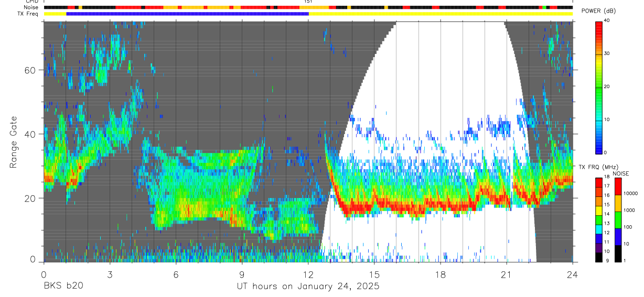
Task: Click the POWER (dB) legend title
Action: click(598, 11)
